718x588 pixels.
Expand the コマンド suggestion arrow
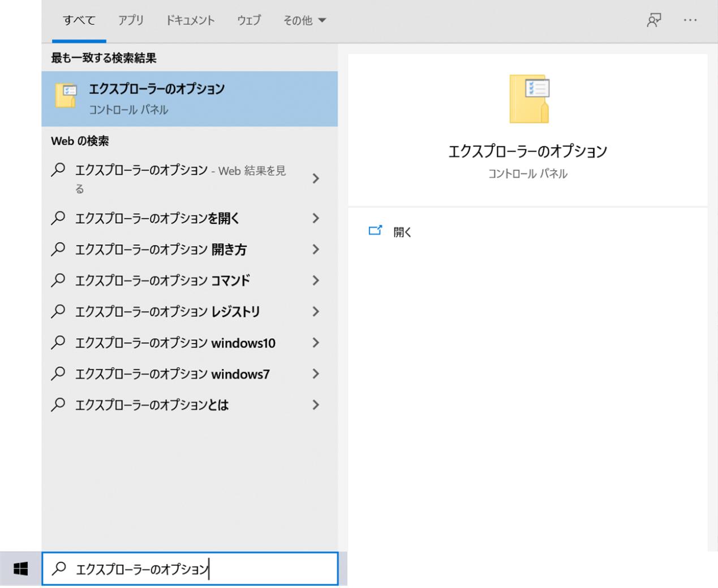point(316,280)
